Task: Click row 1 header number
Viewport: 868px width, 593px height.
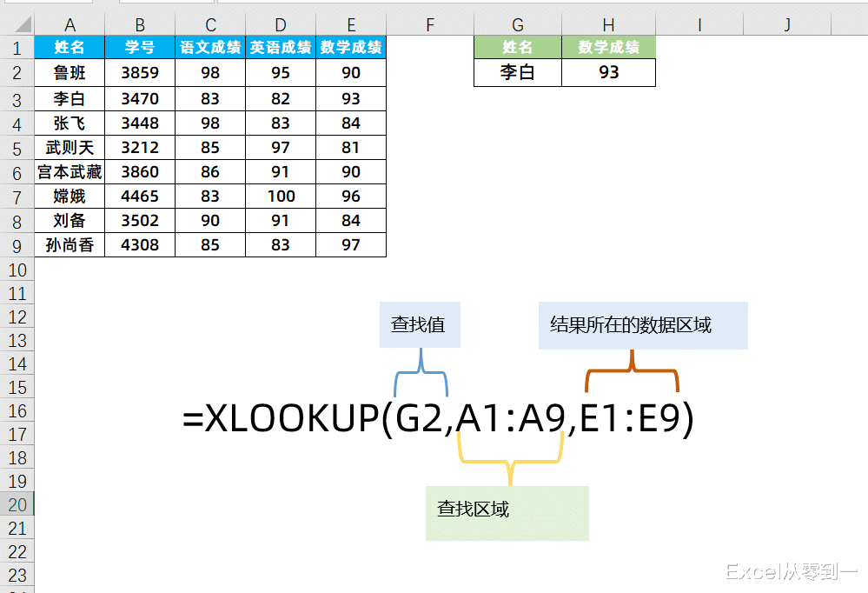Action: [x=17, y=48]
